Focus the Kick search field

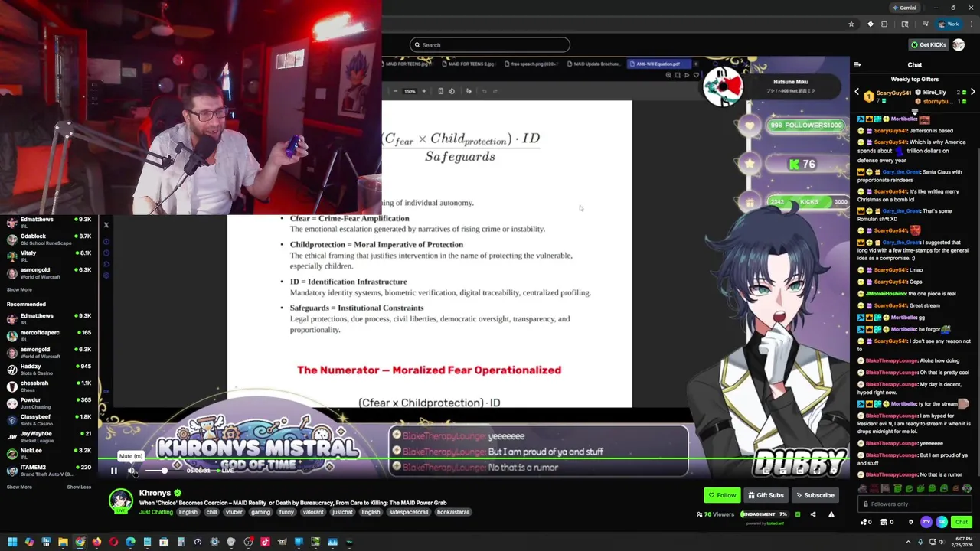[490, 44]
